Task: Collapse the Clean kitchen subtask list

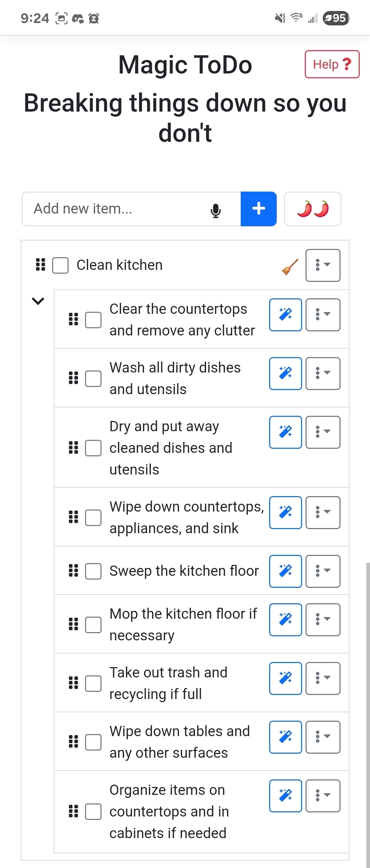Action: (x=38, y=301)
